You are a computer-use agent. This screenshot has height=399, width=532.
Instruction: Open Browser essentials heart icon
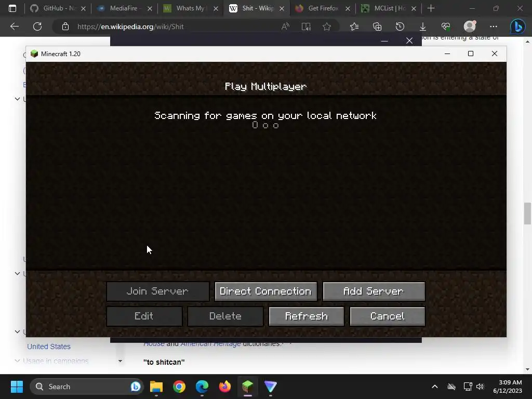(445, 26)
